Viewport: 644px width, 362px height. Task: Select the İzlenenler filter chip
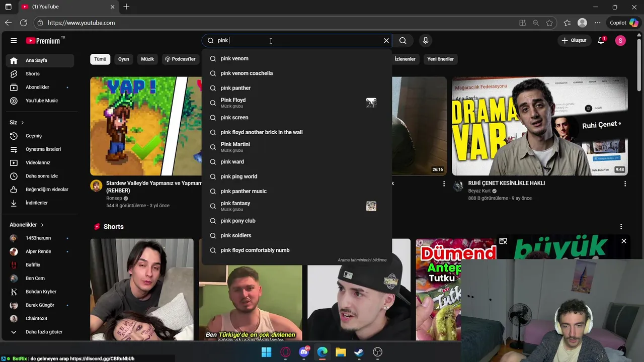point(405,59)
